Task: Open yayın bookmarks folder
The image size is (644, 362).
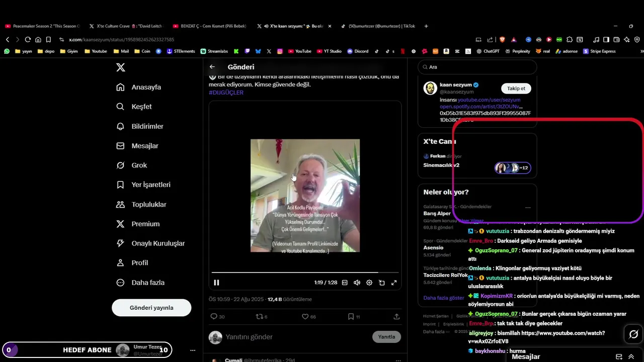Action: [x=23, y=51]
